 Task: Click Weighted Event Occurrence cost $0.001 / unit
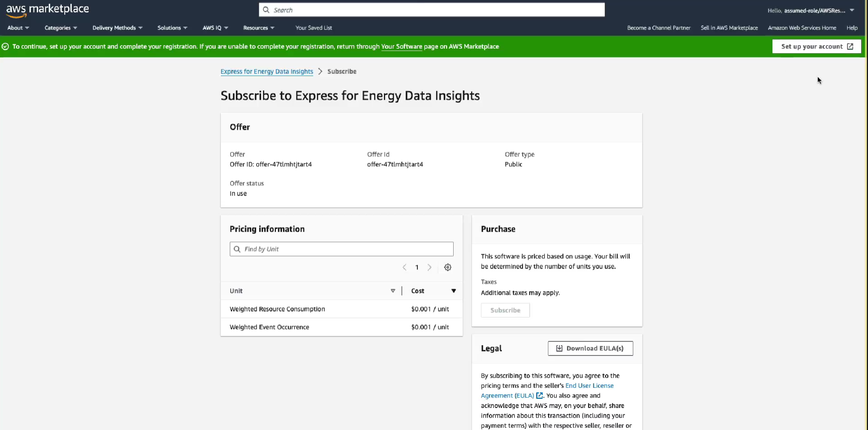[x=430, y=327]
